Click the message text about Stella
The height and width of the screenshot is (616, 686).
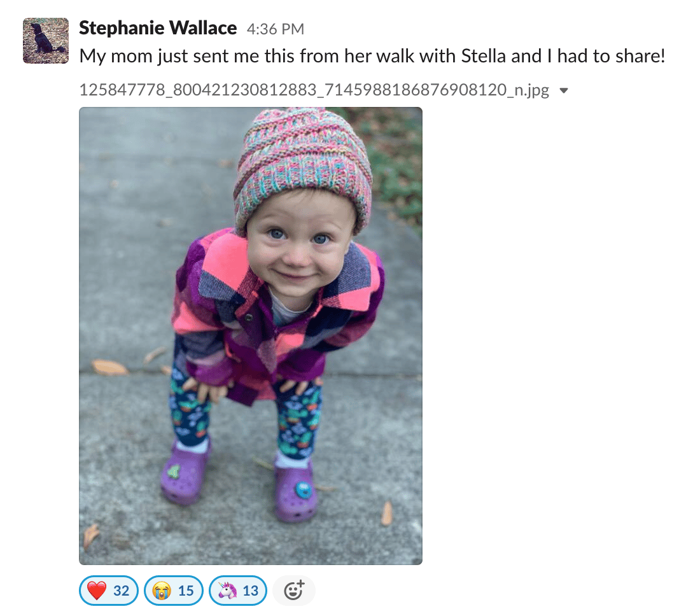pos(372,57)
